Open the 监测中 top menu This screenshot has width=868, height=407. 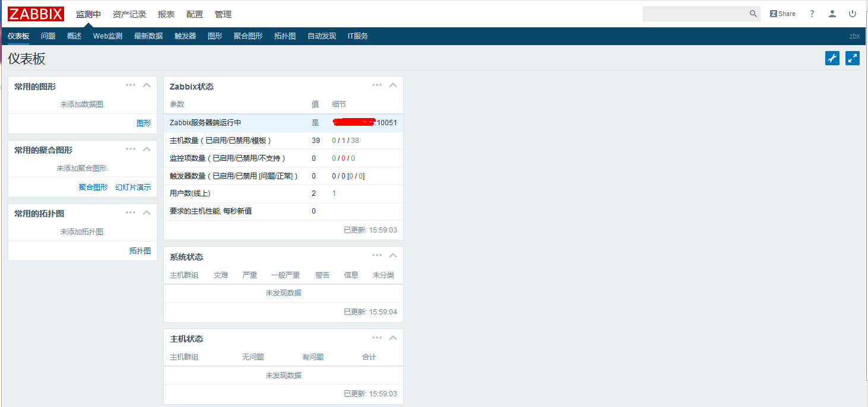[x=88, y=14]
